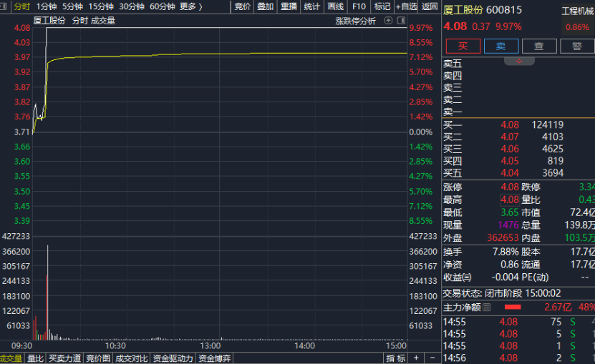Viewport: 595px width, 364px height.
Task: Open the 查 (query) button
Action: coord(539,46)
